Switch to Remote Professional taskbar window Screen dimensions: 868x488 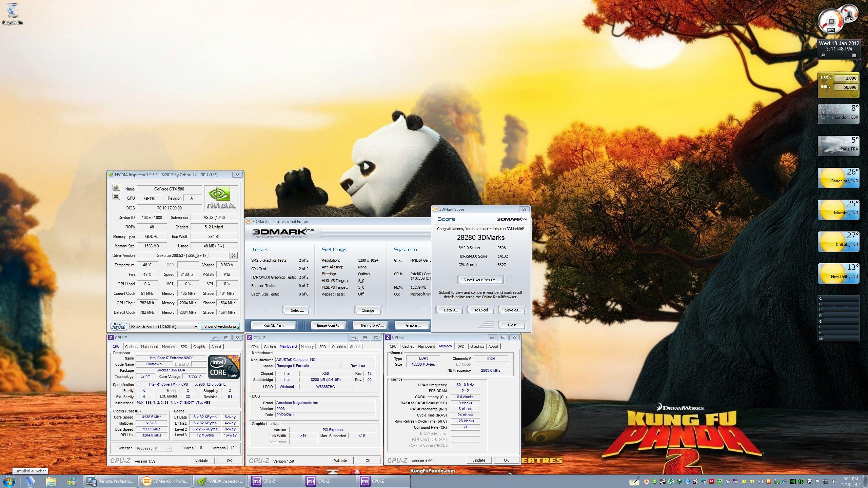pos(110,481)
